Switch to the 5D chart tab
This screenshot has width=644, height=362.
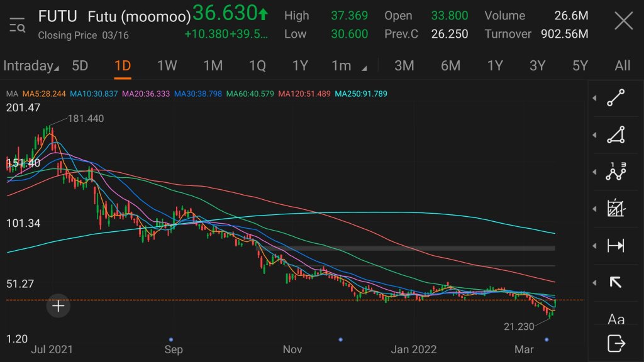(x=80, y=65)
